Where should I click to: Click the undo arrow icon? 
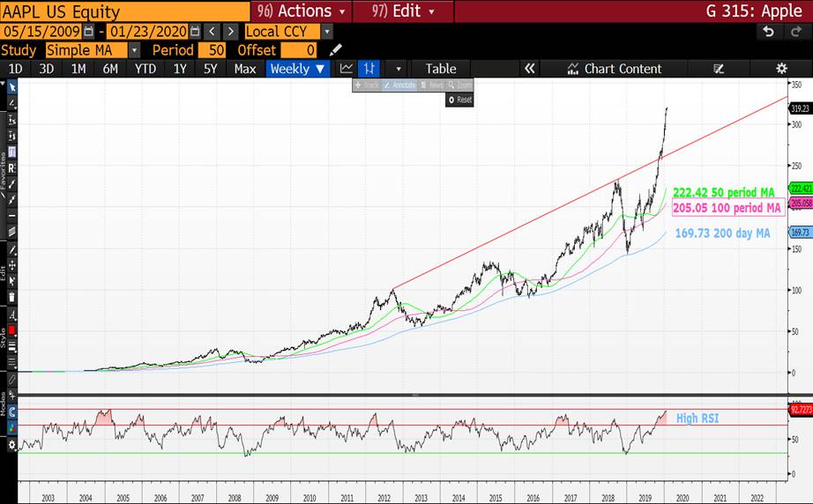pos(768,32)
